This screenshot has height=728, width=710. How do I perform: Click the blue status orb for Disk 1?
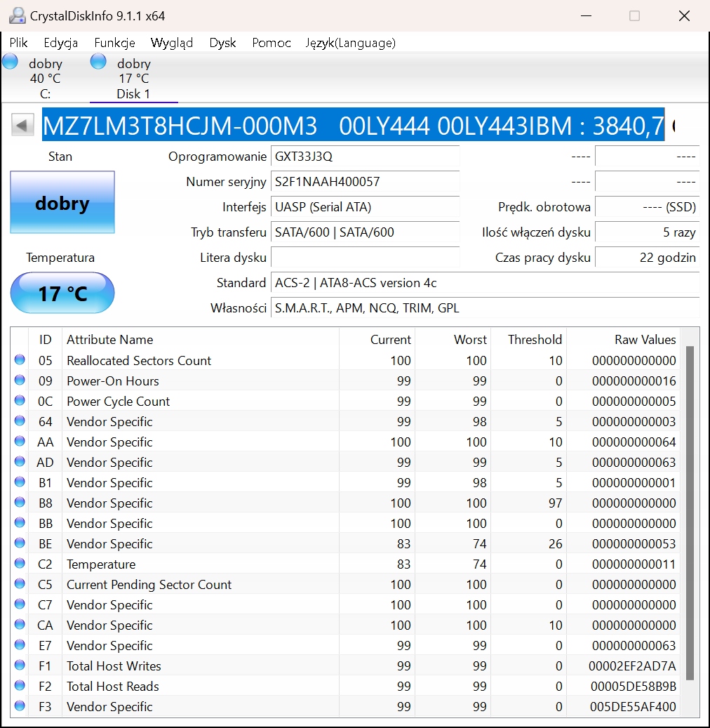coord(98,62)
